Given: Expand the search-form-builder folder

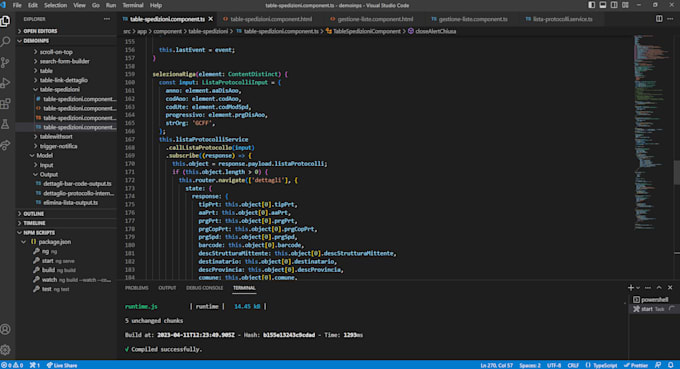Looking at the screenshot, I should 66,61.
